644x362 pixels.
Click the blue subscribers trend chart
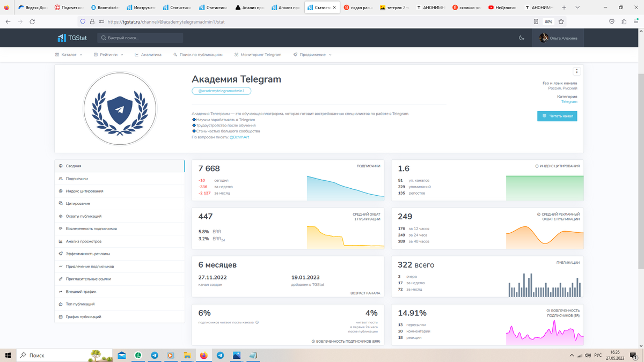(x=346, y=188)
